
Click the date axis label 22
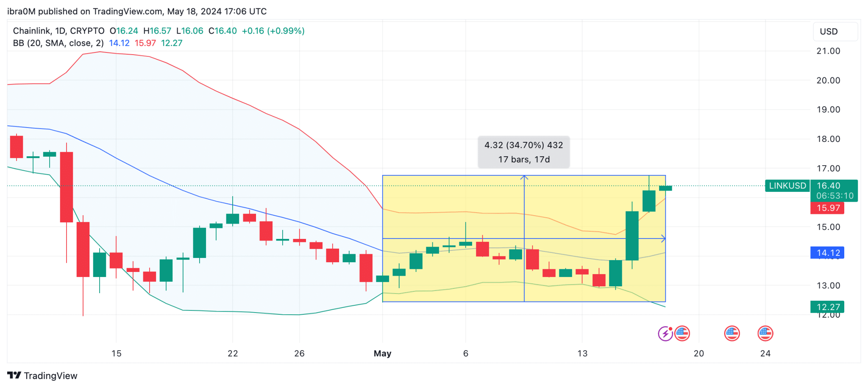tap(233, 353)
